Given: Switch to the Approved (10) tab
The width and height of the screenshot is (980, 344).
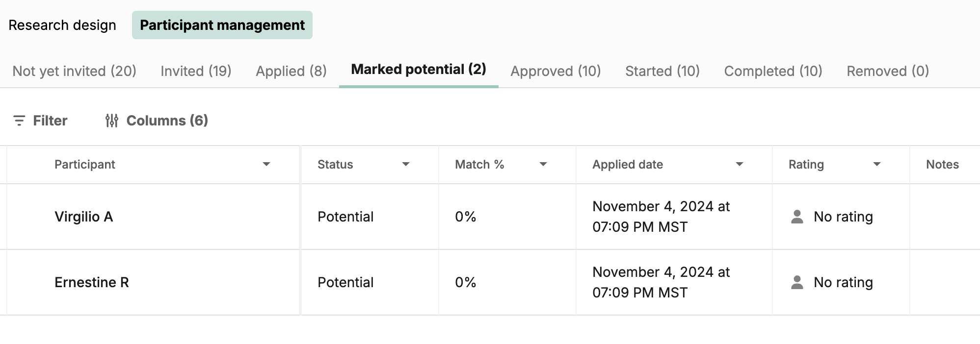Looking at the screenshot, I should pos(556,71).
